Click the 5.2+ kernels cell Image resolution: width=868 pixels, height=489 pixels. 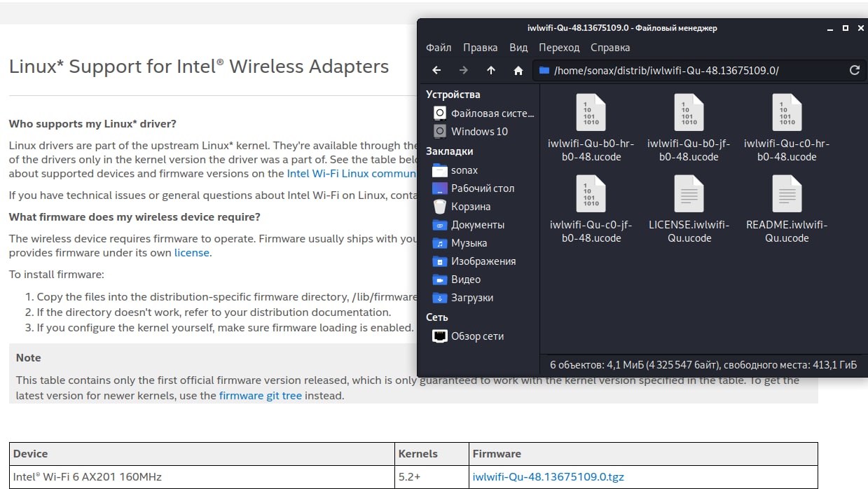click(x=432, y=477)
